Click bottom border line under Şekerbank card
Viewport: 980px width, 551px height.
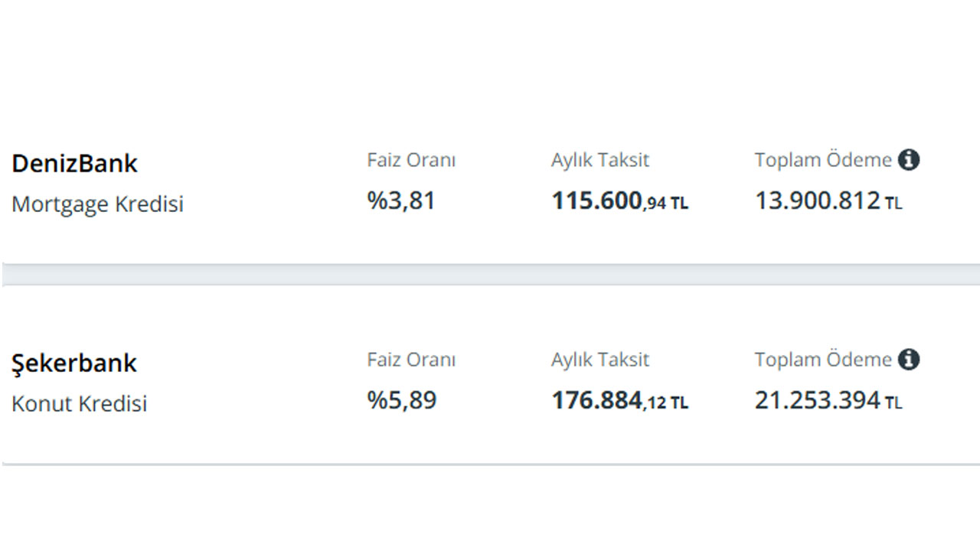point(491,464)
